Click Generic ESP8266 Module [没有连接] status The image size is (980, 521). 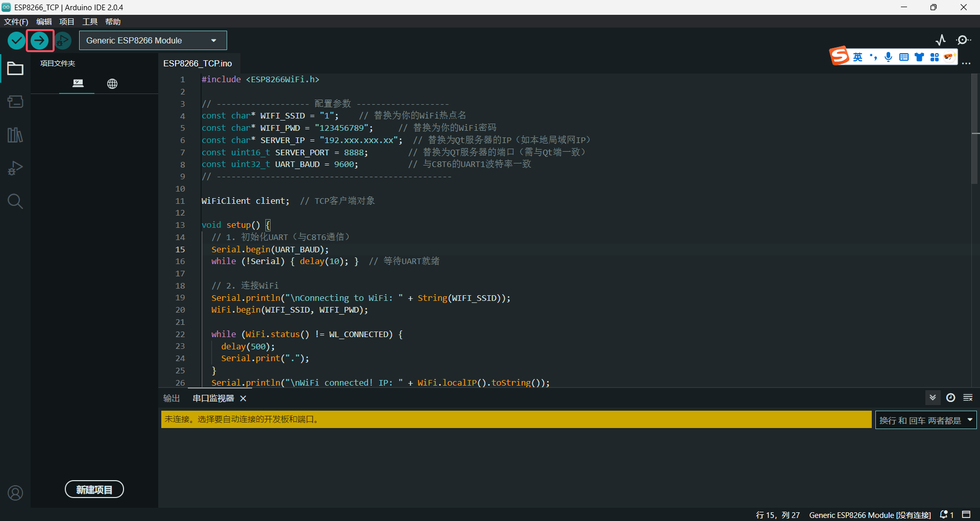click(870, 515)
